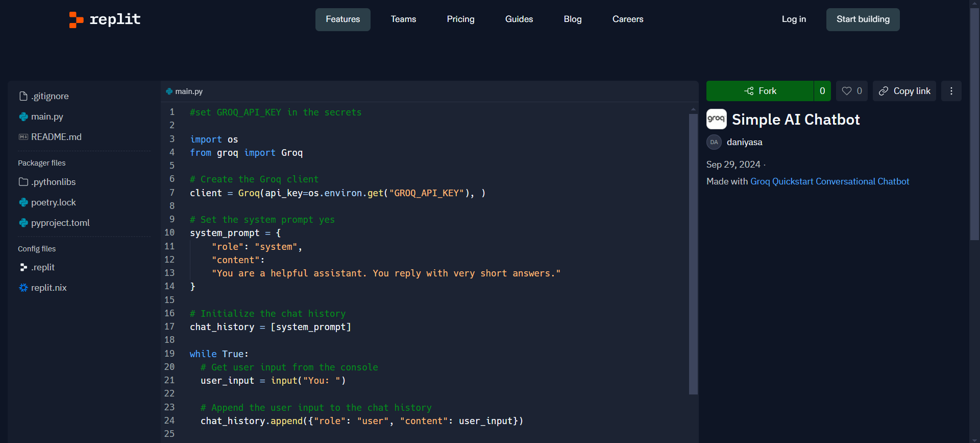Open the .gitignore file icon

23,96
